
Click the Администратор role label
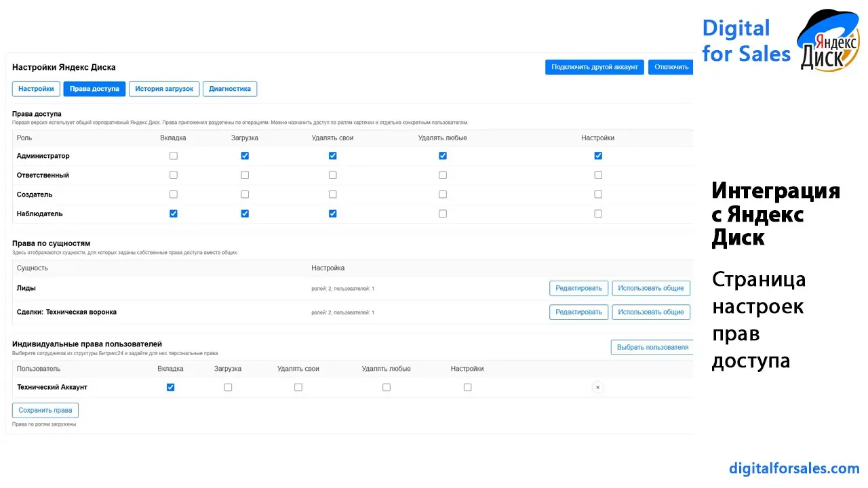43,156
